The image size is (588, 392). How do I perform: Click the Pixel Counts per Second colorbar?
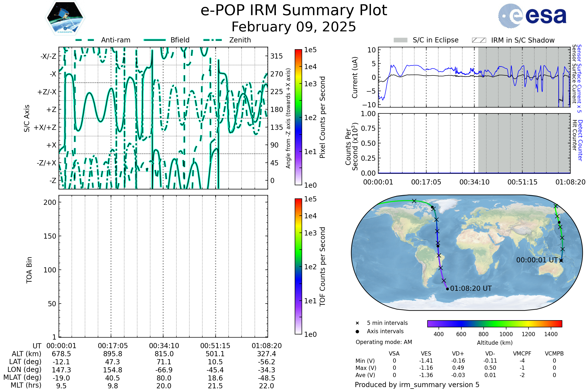(x=298, y=117)
